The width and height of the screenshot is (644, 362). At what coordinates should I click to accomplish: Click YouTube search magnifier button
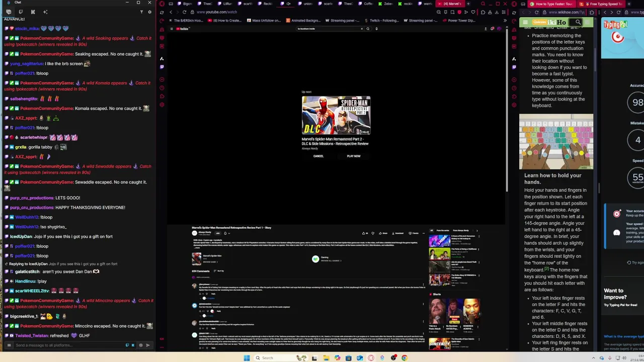pos(368,29)
